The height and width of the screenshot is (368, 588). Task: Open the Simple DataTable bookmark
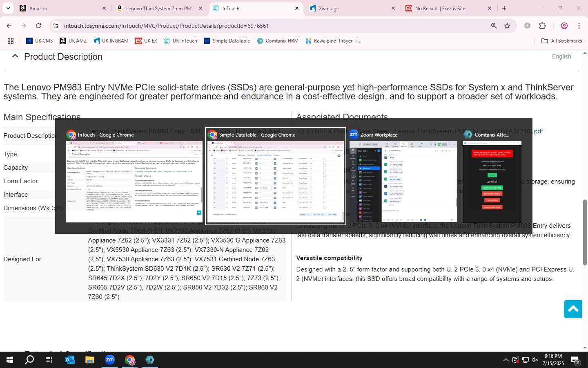(227, 41)
